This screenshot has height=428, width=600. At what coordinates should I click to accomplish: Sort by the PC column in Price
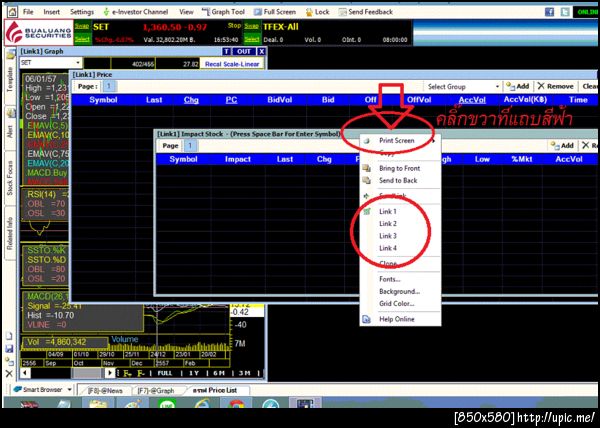[x=231, y=100]
